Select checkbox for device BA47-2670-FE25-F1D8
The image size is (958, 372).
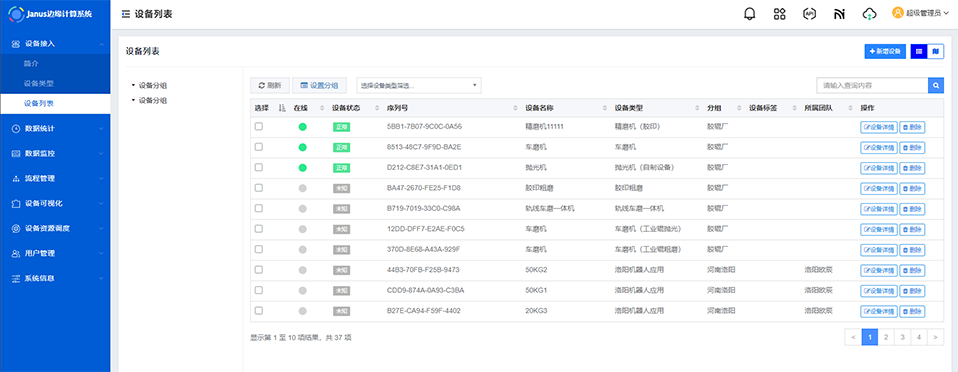[x=259, y=188]
